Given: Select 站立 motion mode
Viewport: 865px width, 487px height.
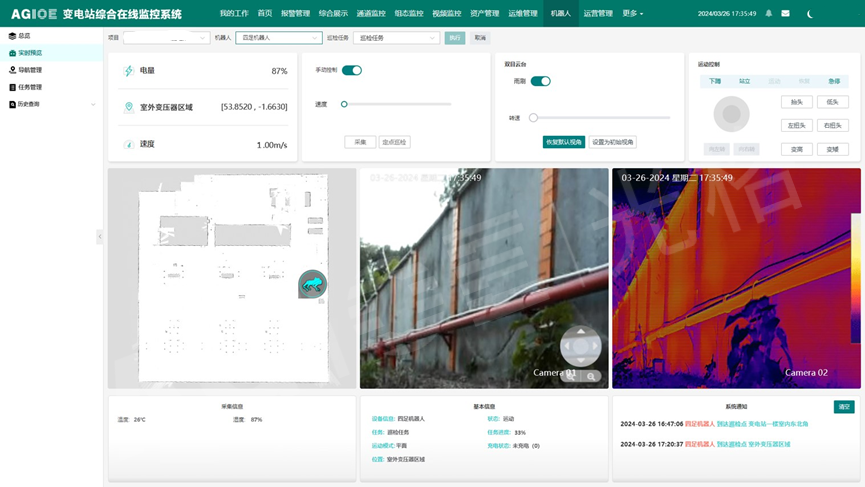Looking at the screenshot, I should click(x=744, y=81).
